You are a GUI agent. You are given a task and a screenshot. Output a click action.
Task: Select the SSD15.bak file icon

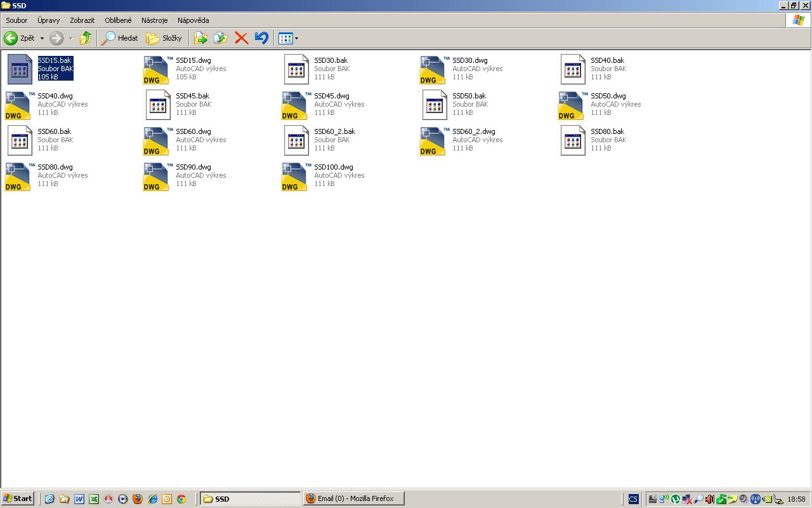(x=20, y=69)
